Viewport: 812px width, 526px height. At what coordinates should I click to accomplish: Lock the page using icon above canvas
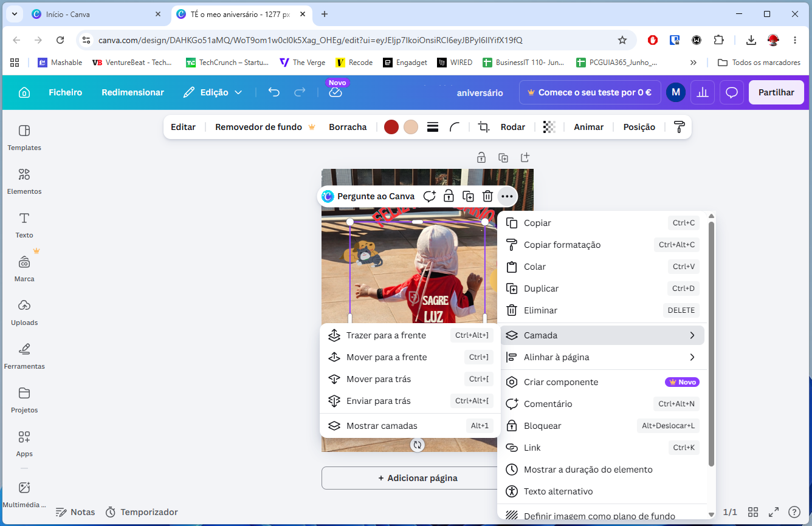(x=481, y=158)
